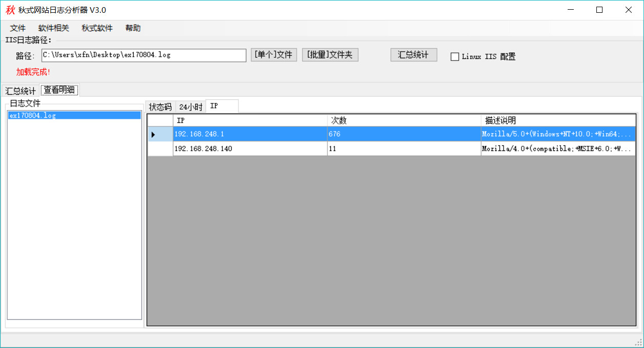Click the 汇总统计 button
This screenshot has width=644, height=348.
413,55
